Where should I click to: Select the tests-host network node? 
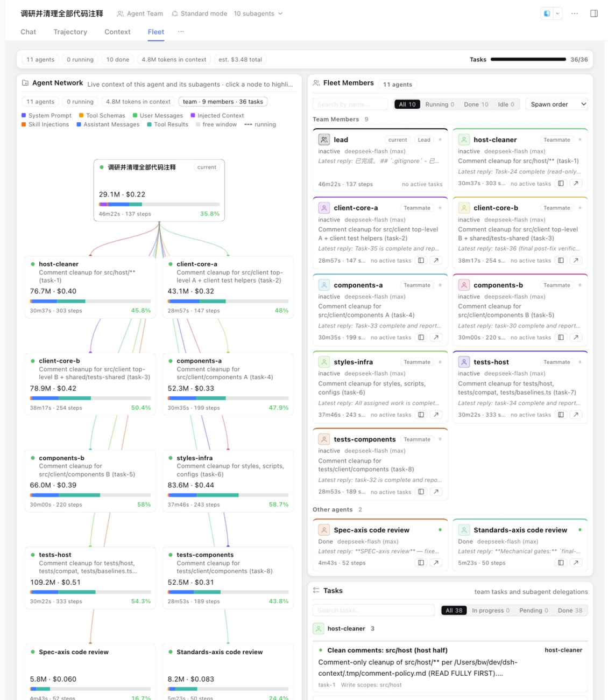pos(90,578)
